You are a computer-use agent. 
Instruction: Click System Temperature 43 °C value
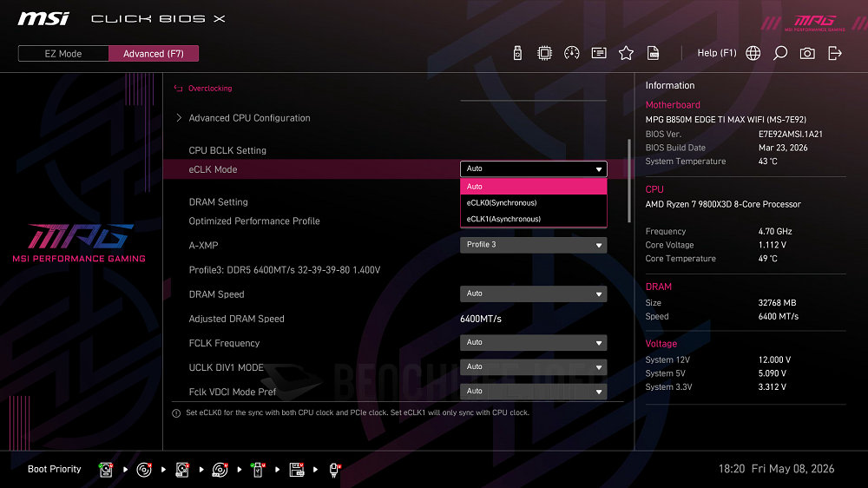tap(768, 162)
